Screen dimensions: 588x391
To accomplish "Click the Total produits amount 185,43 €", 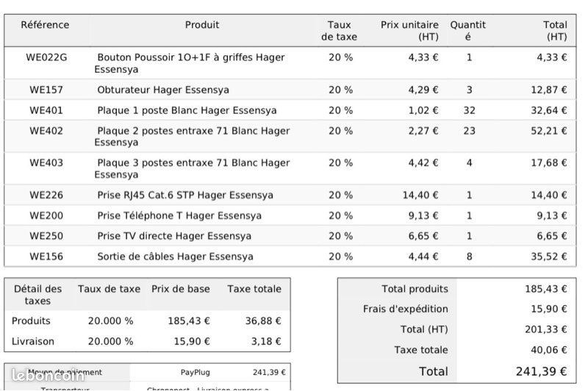I will 545,289.
